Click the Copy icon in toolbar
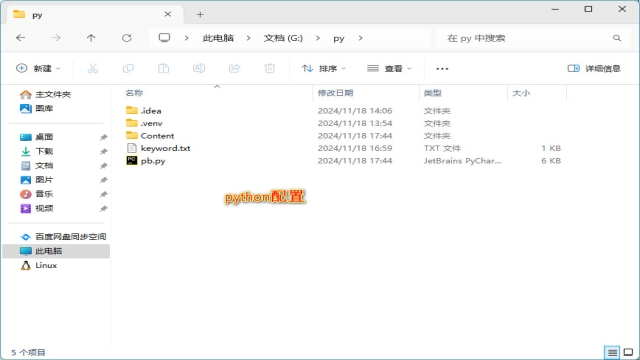Screen dimensions: 640x360 pos(128,69)
